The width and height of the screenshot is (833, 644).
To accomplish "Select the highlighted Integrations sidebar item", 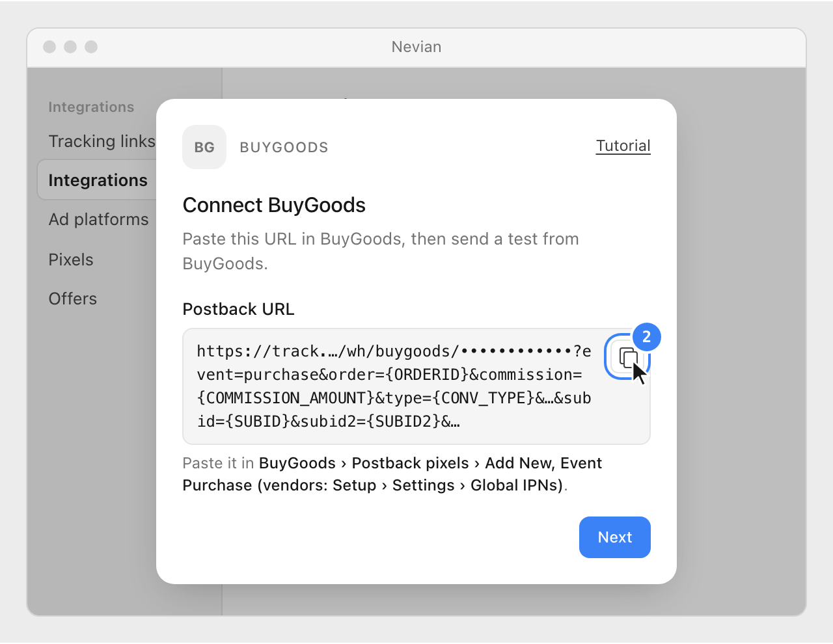I will click(x=98, y=180).
